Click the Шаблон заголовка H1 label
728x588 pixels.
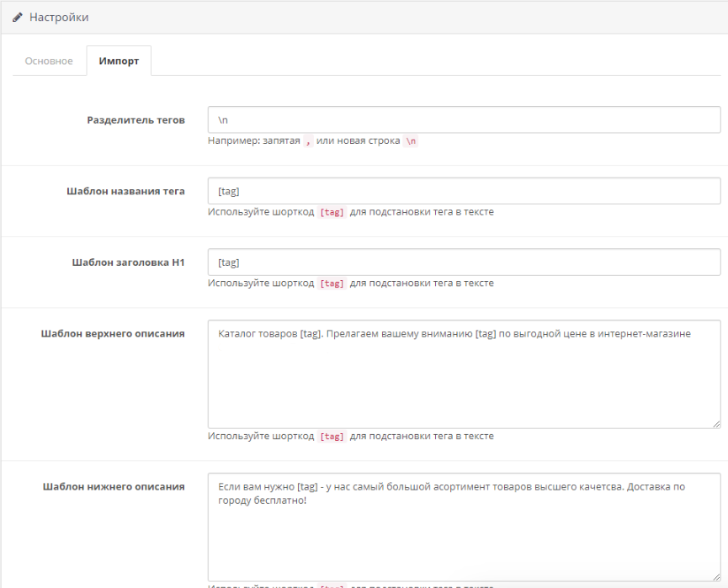coord(128,262)
